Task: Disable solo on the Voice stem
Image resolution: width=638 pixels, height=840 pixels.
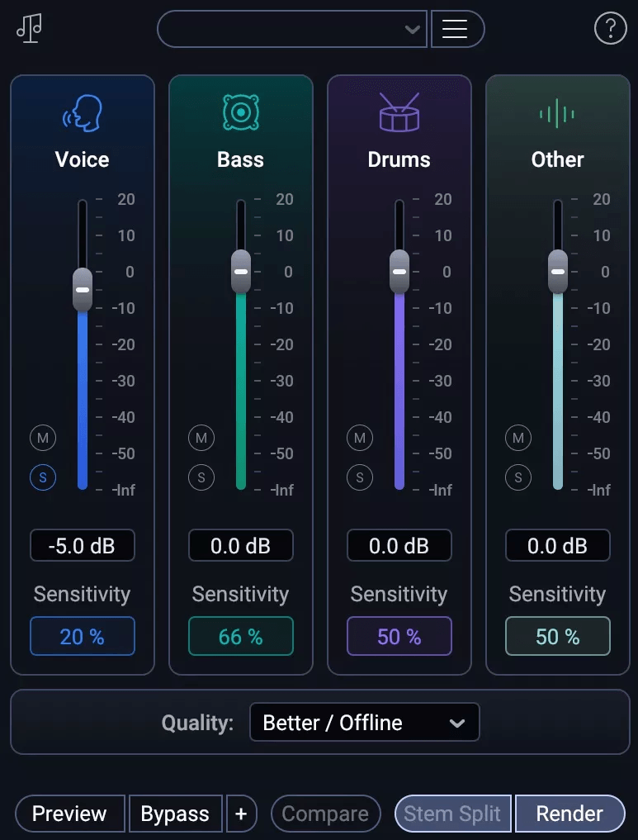Action: click(43, 477)
